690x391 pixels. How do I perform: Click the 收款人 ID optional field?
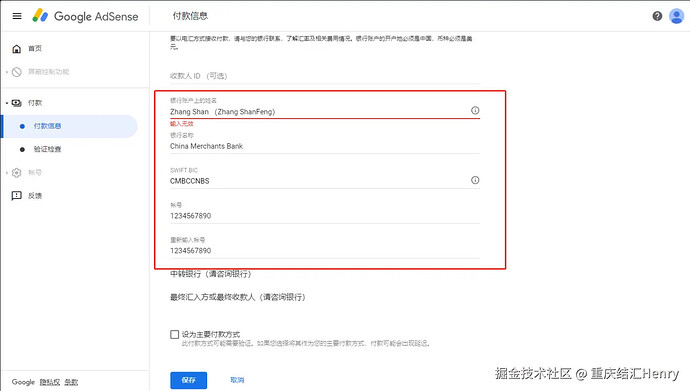pyautogui.click(x=325, y=76)
